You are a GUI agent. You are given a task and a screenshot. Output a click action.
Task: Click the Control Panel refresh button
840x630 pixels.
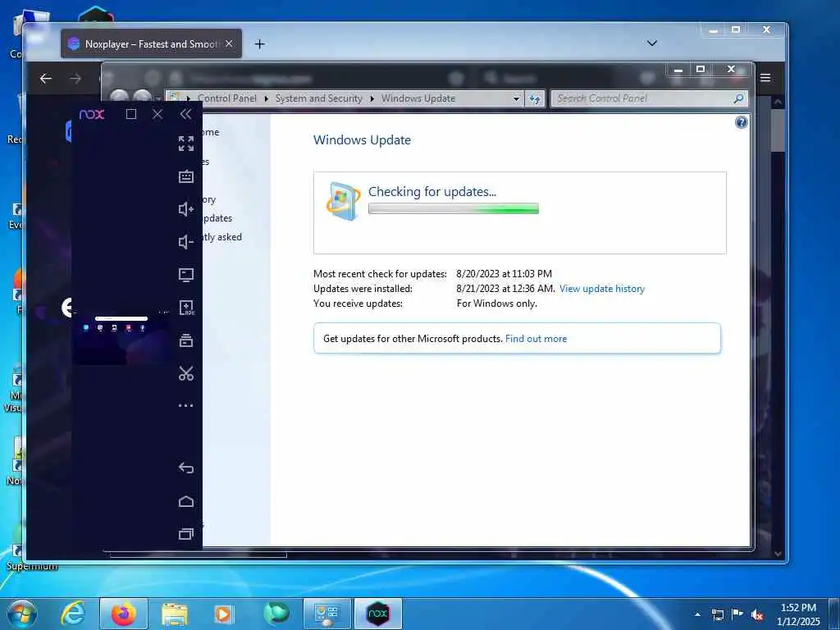(x=535, y=98)
